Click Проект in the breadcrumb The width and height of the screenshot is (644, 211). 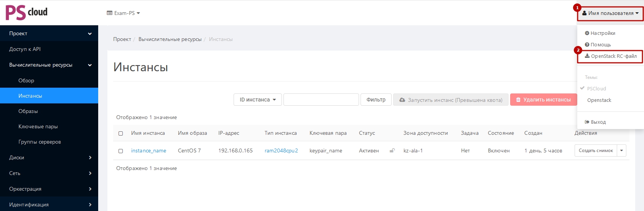[122, 39]
